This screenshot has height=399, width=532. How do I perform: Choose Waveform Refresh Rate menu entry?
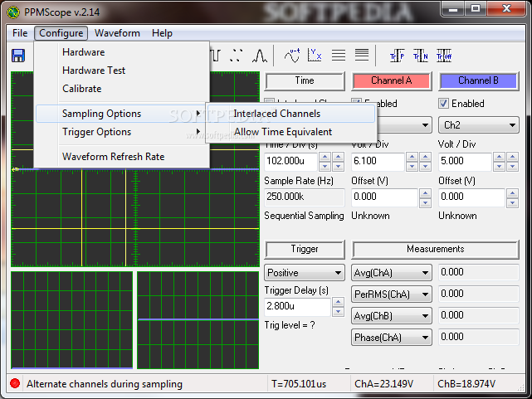point(120,157)
